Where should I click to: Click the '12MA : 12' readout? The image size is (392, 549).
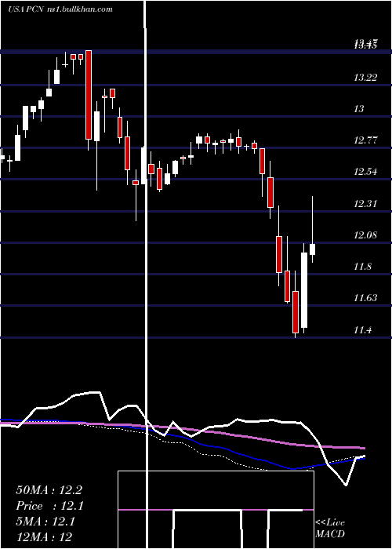pos(44,537)
